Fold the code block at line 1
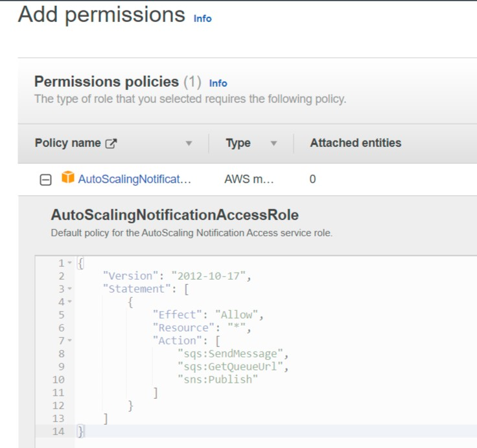This screenshot has width=477, height=448. coord(69,263)
